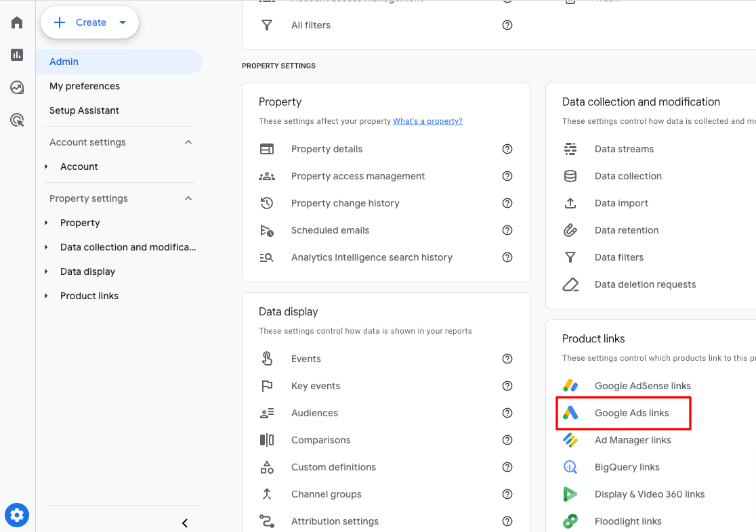
Task: Open the Create dropdown arrow
Action: point(123,22)
